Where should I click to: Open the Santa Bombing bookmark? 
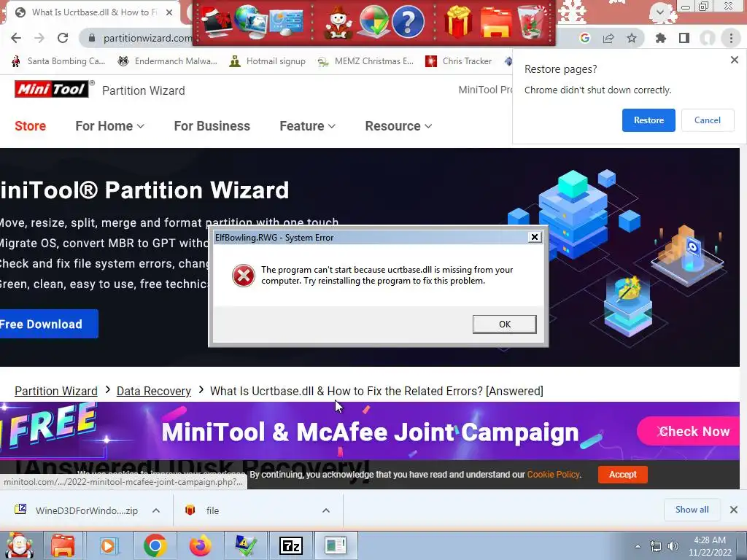point(58,61)
